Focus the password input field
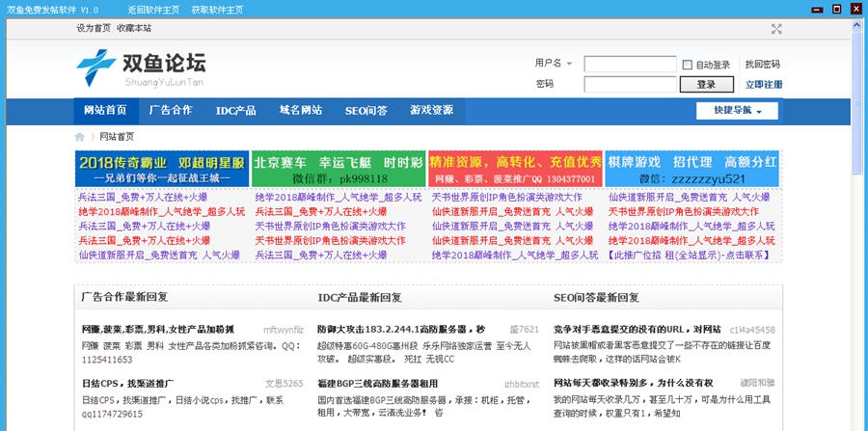The width and height of the screenshot is (868, 431). pyautogui.click(x=630, y=85)
